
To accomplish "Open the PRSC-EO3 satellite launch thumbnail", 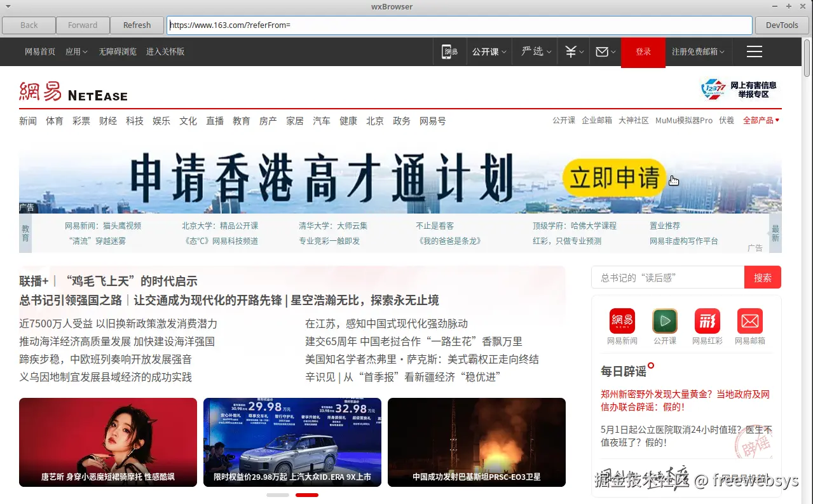I will [x=477, y=442].
